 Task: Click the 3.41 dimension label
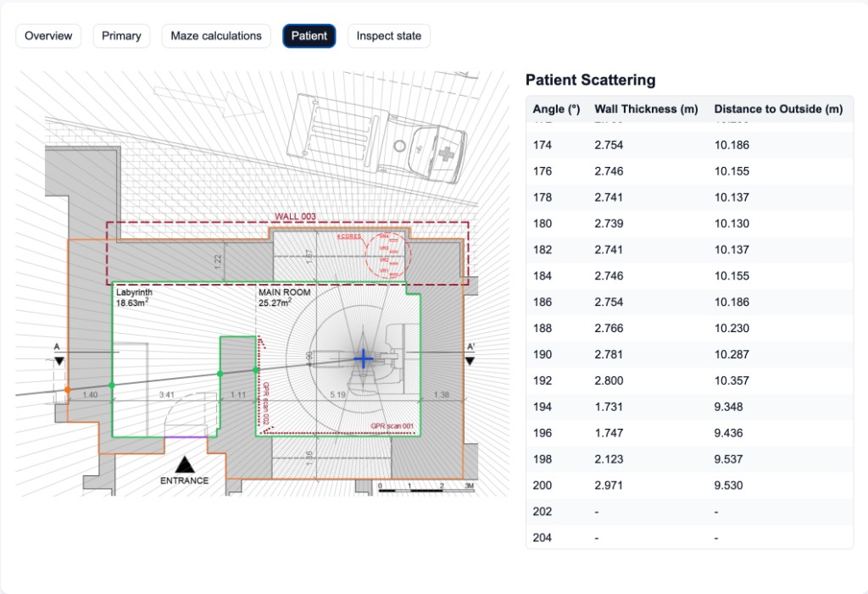coord(167,395)
